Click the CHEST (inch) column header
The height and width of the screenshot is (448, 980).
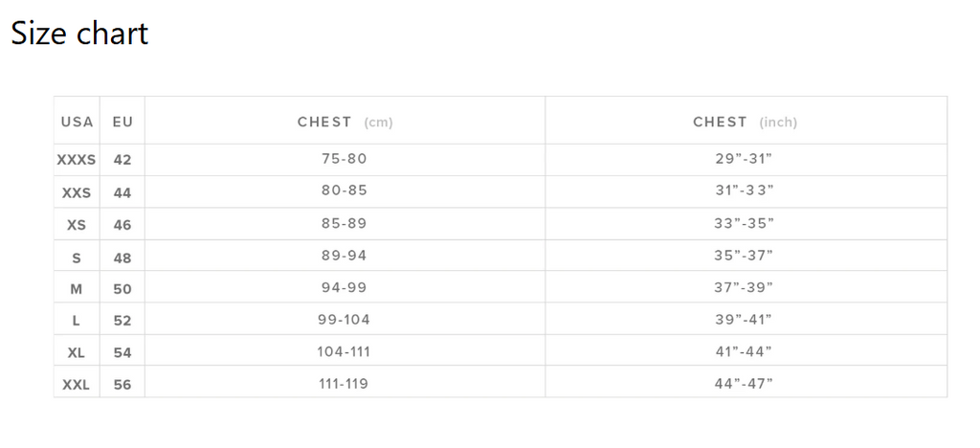745,122
